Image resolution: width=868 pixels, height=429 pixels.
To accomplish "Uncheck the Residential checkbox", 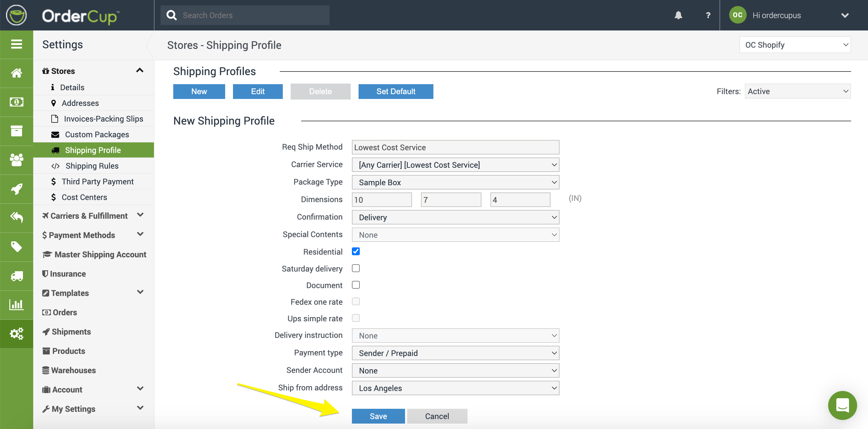I will [356, 251].
